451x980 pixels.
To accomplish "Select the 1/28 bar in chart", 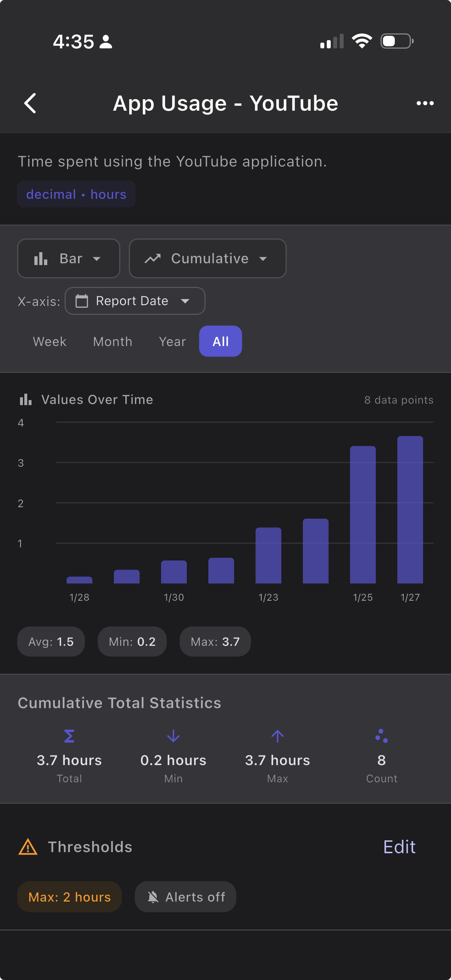I will click(79, 580).
